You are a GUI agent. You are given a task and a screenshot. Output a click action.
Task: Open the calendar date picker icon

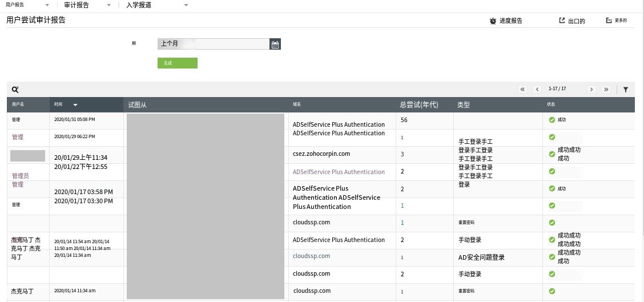point(275,45)
